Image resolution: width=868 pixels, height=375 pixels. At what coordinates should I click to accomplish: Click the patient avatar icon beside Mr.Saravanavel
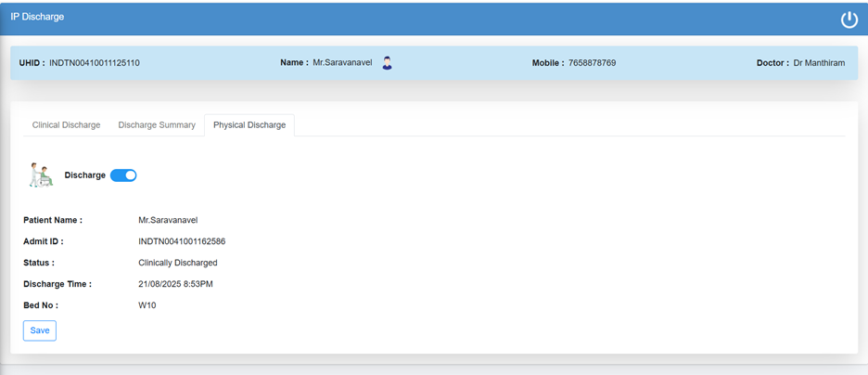[387, 63]
